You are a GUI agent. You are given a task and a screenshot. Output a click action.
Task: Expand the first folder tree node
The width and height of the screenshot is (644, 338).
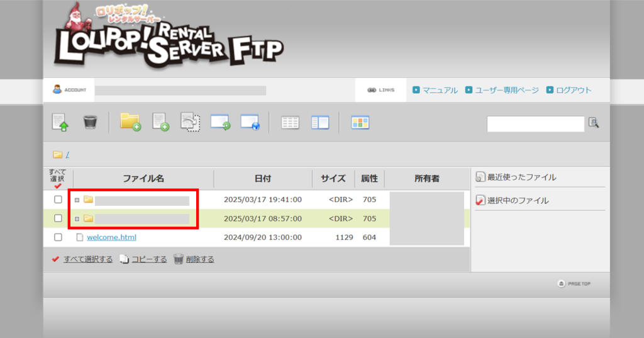click(77, 200)
